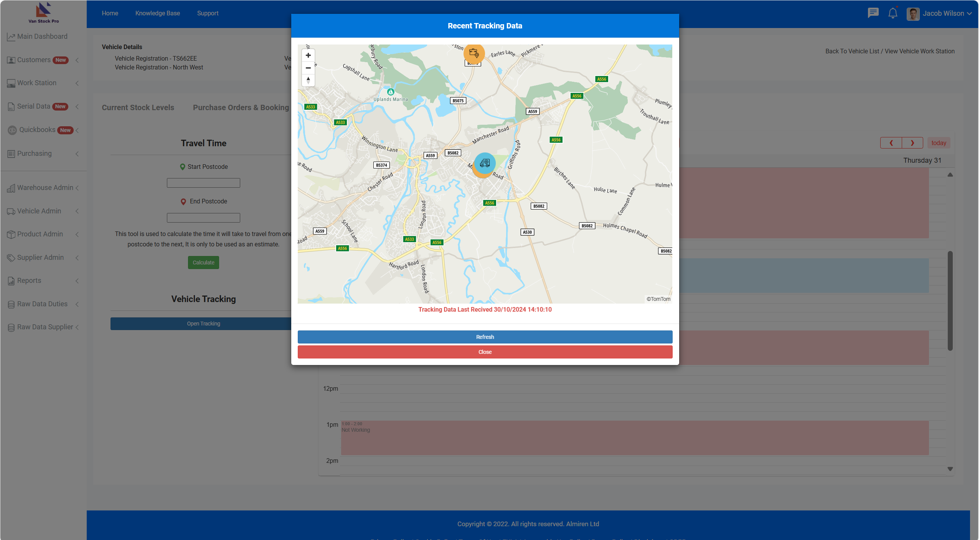Zoom in on the tracking map
Screen dimensions: 980x540
click(308, 56)
